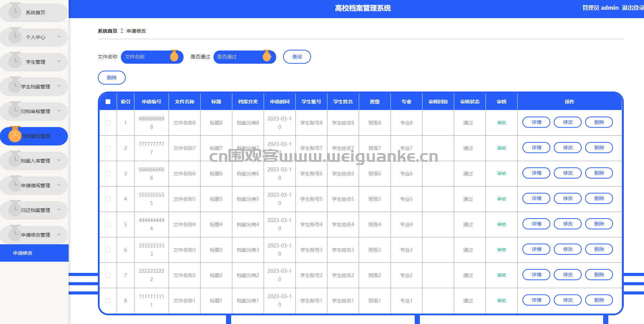Click the medal icon in 文件名称 search field
The width and height of the screenshot is (644, 324).
pos(174,56)
